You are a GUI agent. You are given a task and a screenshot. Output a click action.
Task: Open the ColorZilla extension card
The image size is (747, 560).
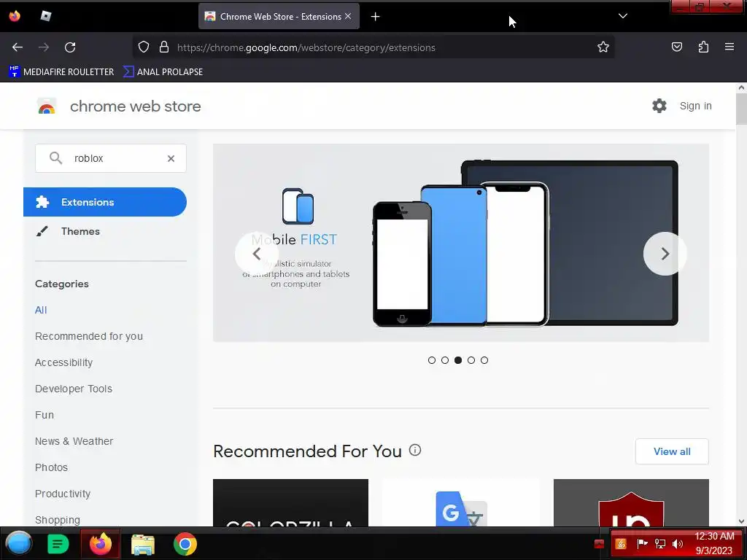(x=290, y=503)
